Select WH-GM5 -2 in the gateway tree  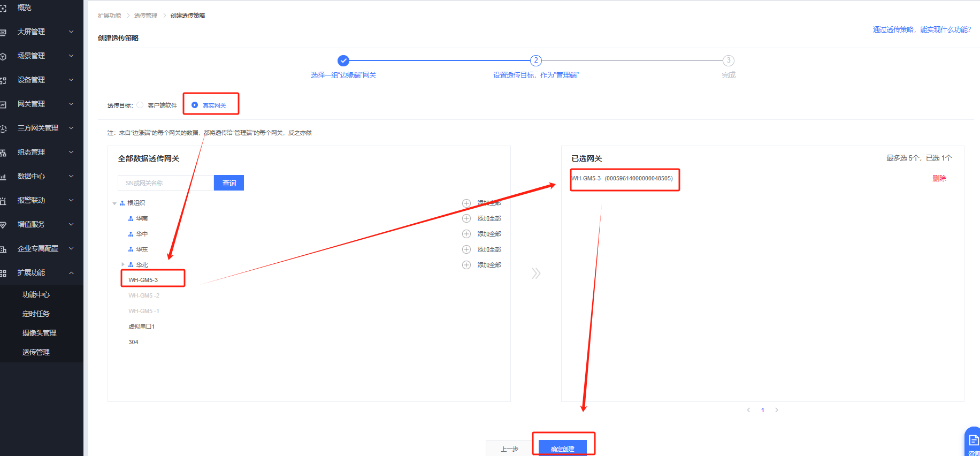pyautogui.click(x=144, y=295)
